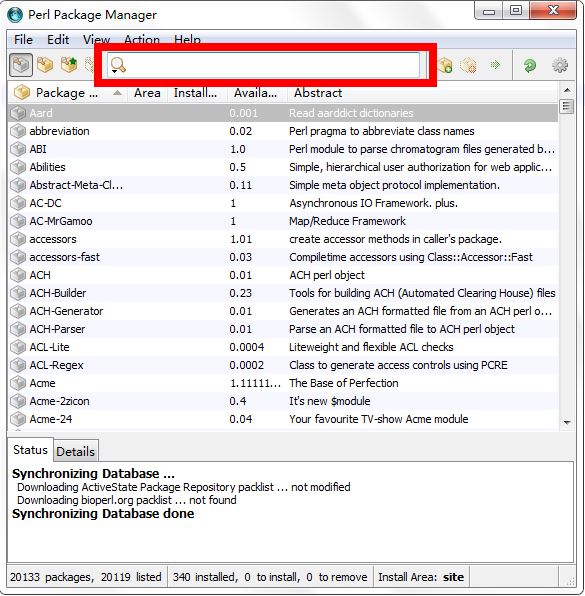
Task: Click the package list scrollbar down arrow
Action: point(567,423)
